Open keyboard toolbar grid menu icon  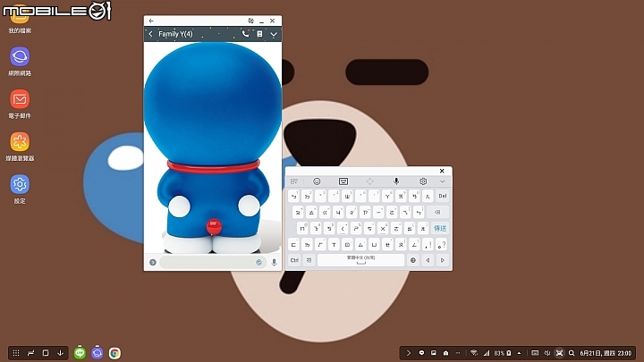pos(294,181)
